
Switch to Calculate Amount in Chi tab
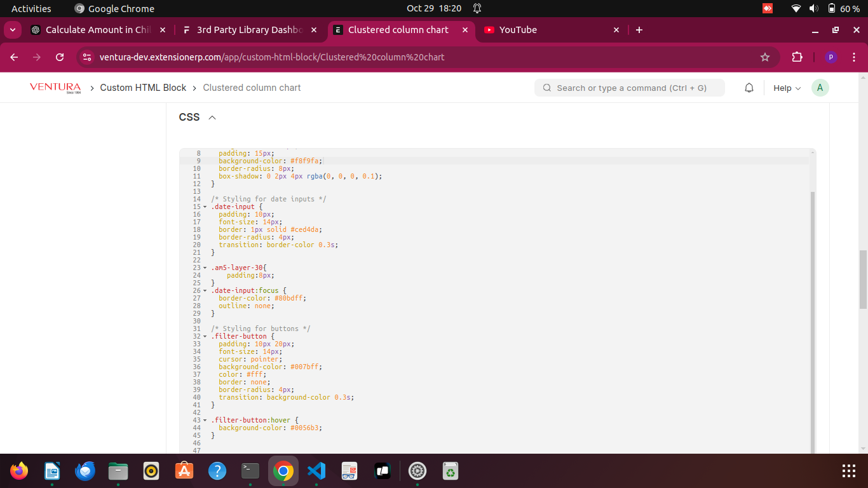(98, 30)
